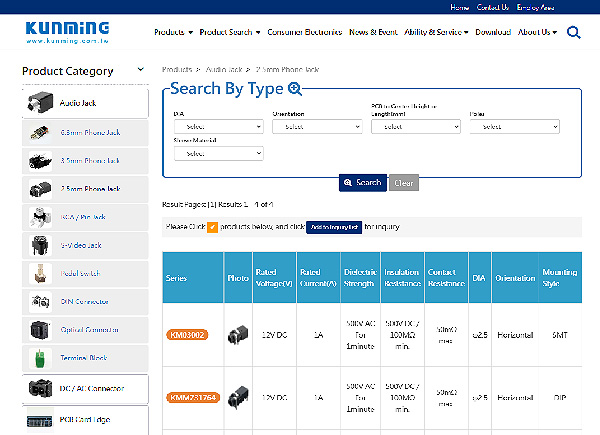The width and height of the screenshot is (600, 435).
Task: Open the DIA select dropdown
Action: click(217, 127)
